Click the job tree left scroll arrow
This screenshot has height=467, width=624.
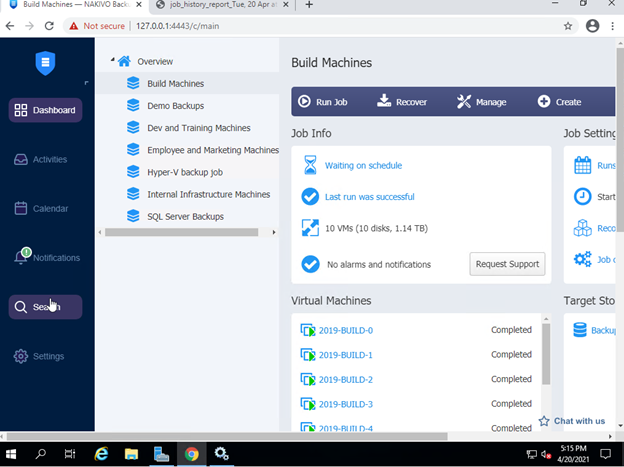(100, 232)
